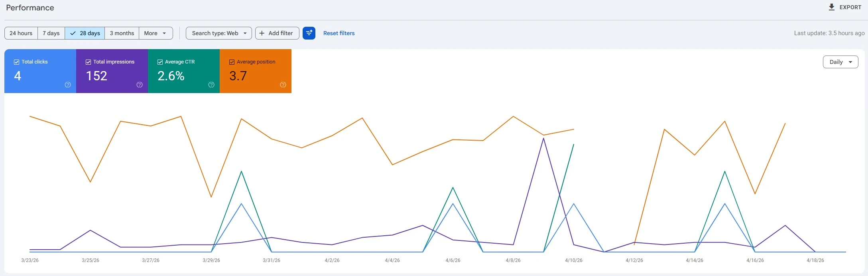The height and width of the screenshot is (276, 868).
Task: Click the Total impressions value 152
Action: [x=96, y=76]
